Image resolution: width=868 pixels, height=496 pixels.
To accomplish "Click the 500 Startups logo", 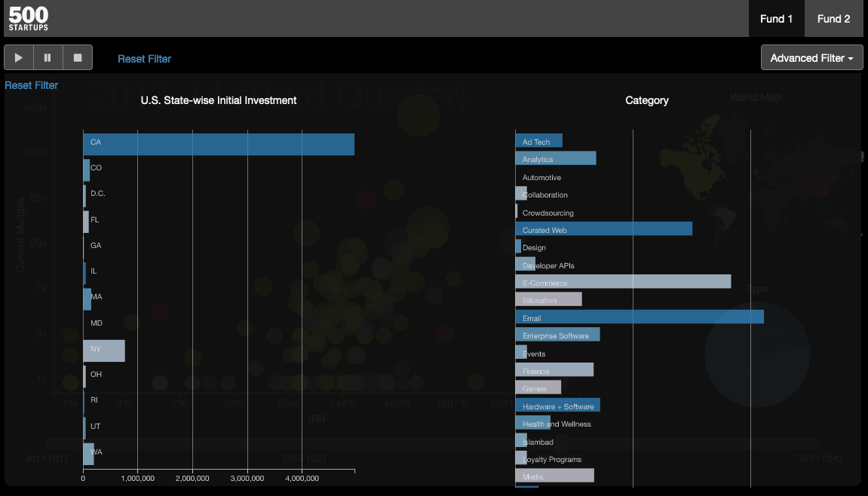I will click(29, 18).
